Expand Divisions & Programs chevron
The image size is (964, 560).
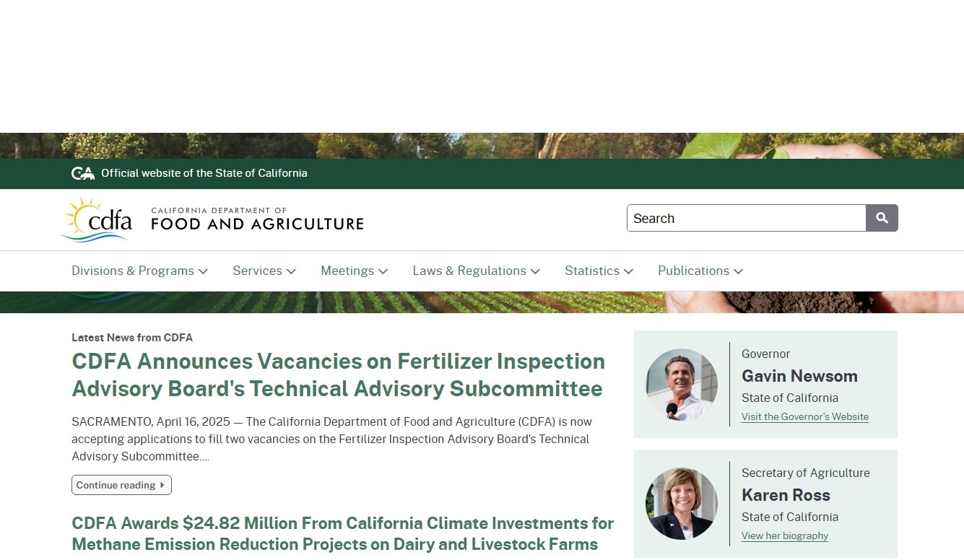[203, 271]
